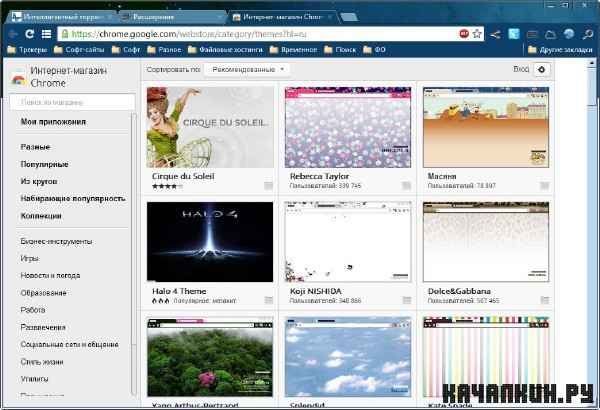
Task: Open the Halo 4 theme thumbnail
Action: (x=210, y=242)
